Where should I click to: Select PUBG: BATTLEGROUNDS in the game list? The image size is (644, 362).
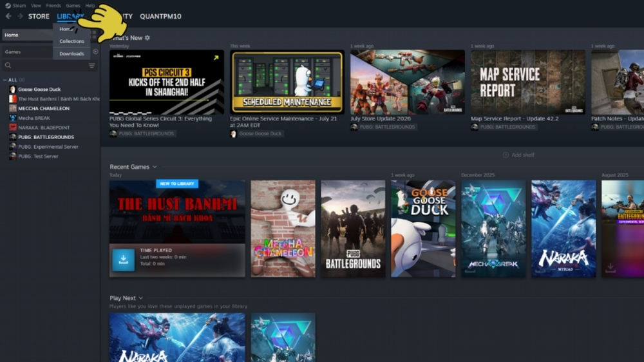pos(46,137)
